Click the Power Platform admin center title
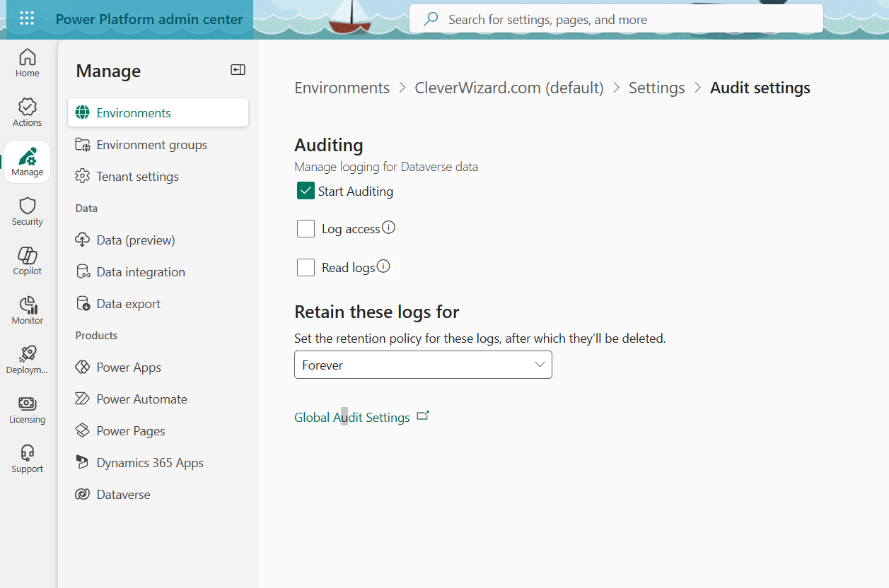 [x=149, y=19]
